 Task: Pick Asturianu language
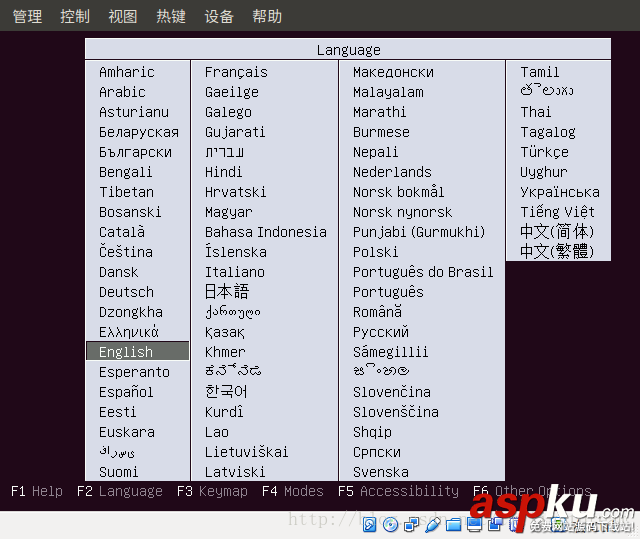point(134,112)
